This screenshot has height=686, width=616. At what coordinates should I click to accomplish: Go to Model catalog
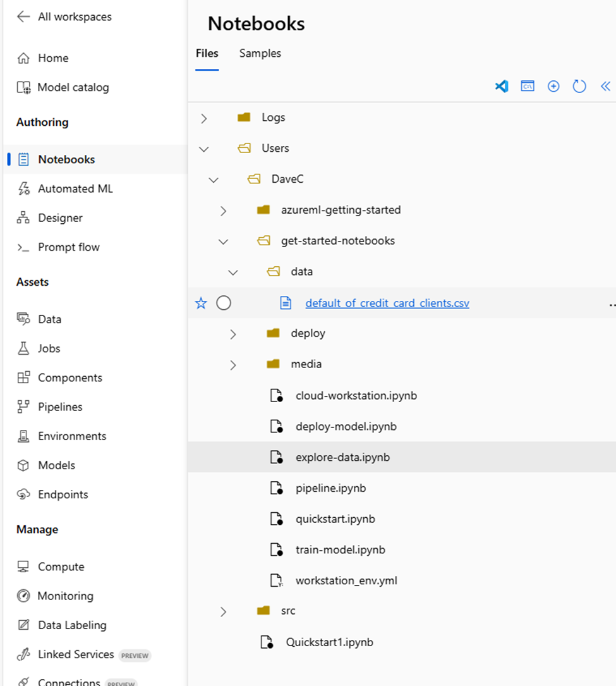(73, 87)
